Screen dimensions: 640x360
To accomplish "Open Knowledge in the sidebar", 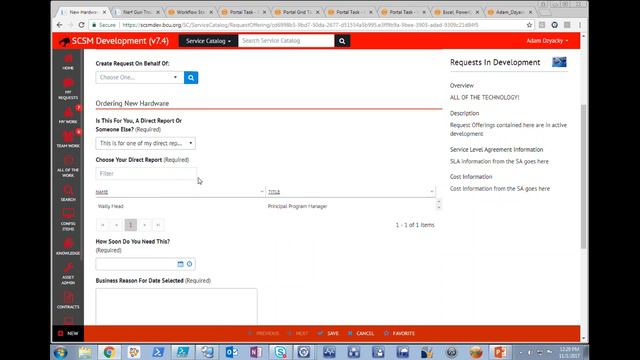I will 68,247.
